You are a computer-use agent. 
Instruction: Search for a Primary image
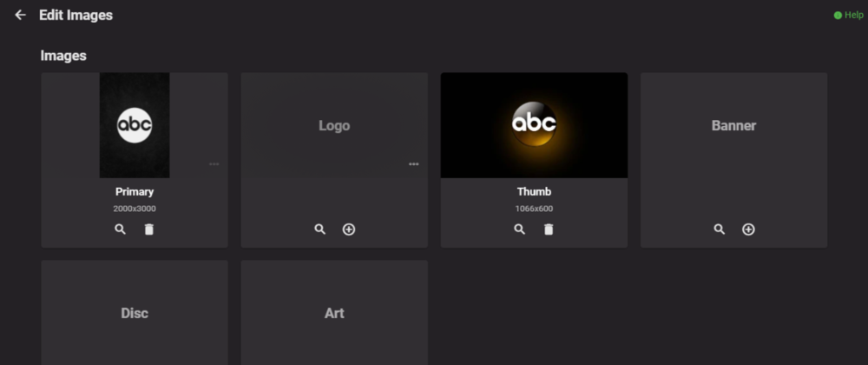pos(120,229)
